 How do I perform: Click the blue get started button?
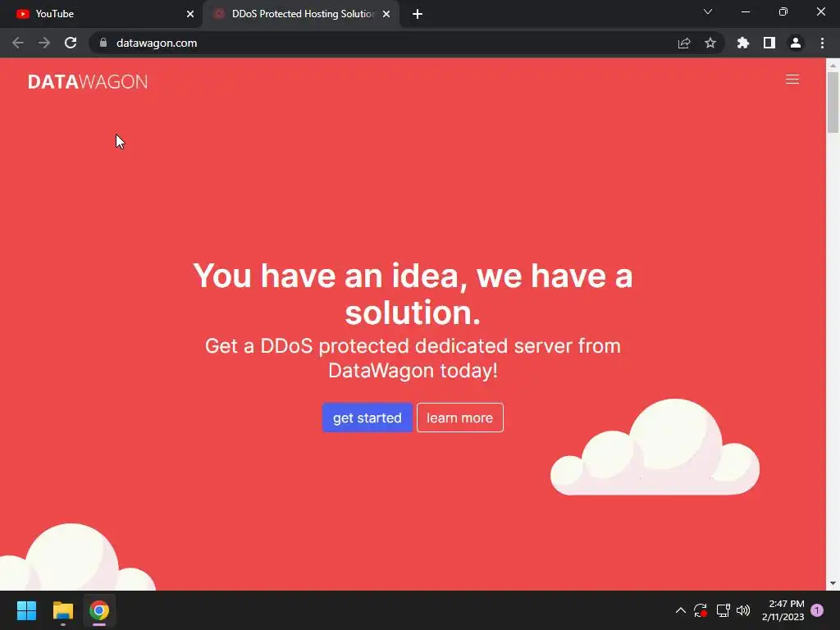pos(367,418)
